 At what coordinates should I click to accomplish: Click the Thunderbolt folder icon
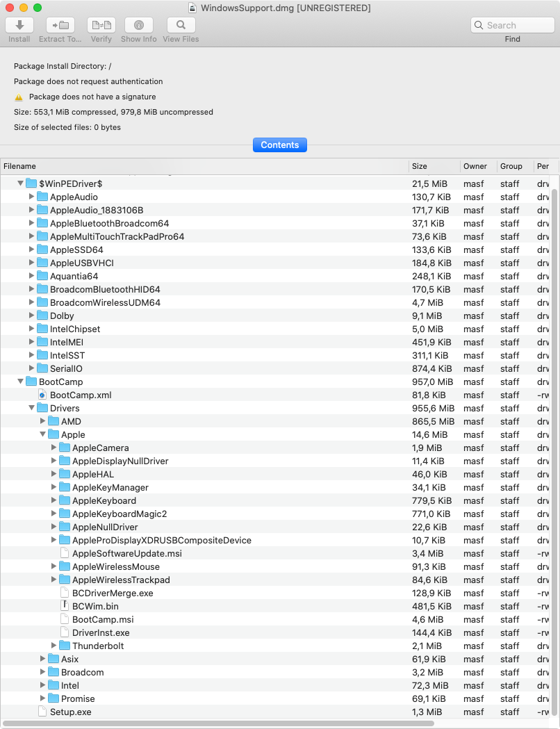pyautogui.click(x=65, y=646)
